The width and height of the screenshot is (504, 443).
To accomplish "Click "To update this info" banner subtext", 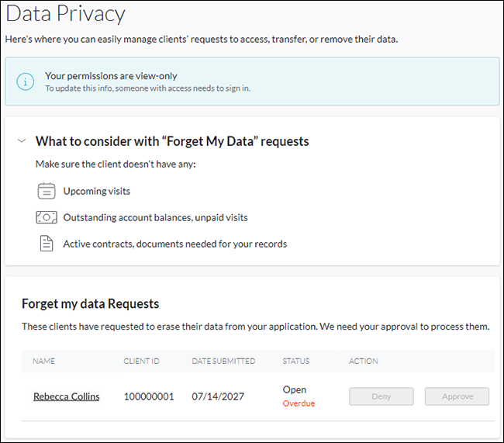I will click(148, 88).
